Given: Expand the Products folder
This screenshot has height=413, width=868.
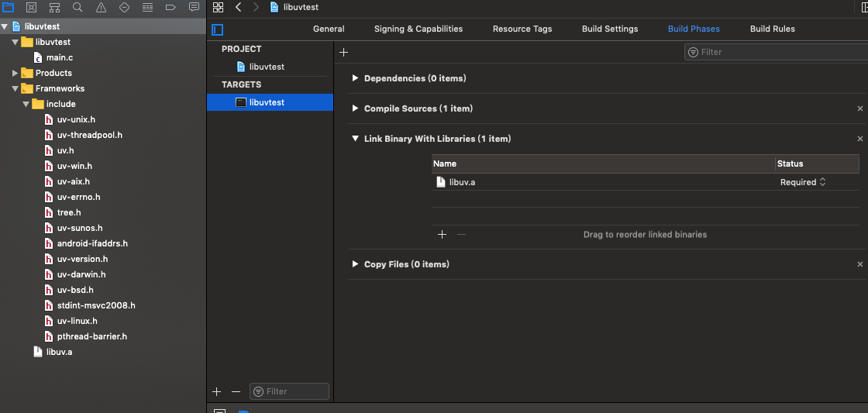Looking at the screenshot, I should coord(15,73).
